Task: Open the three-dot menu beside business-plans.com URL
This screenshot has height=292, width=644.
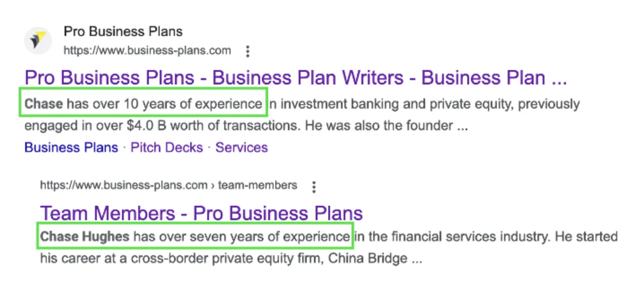Action: (x=248, y=51)
